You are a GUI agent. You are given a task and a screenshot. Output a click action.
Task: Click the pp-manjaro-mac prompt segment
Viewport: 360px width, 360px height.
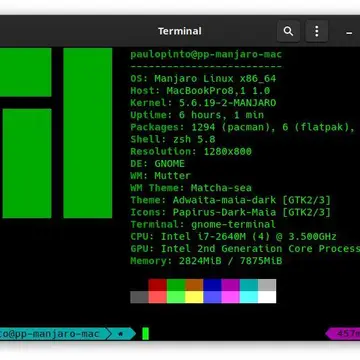click(52, 333)
